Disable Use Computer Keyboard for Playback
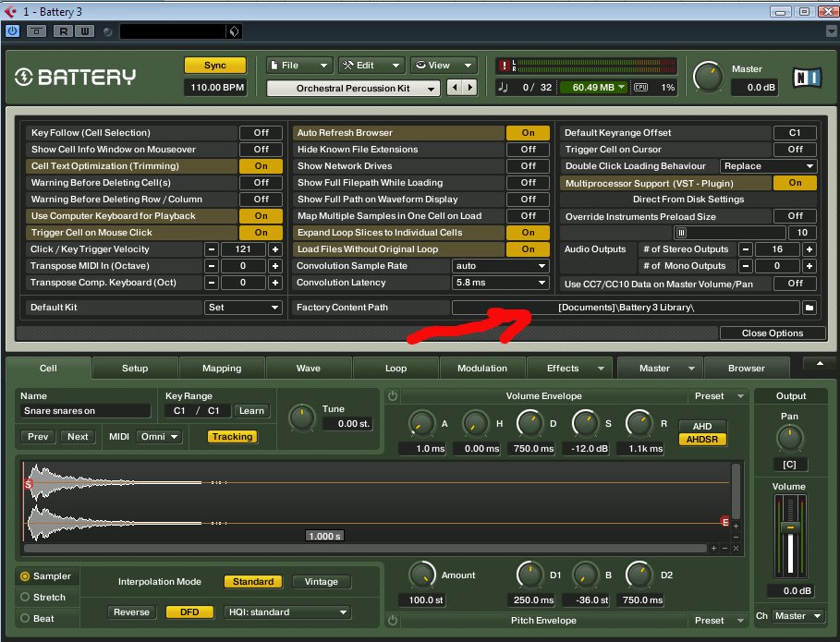Screen dimensions: 840x642 point(261,216)
